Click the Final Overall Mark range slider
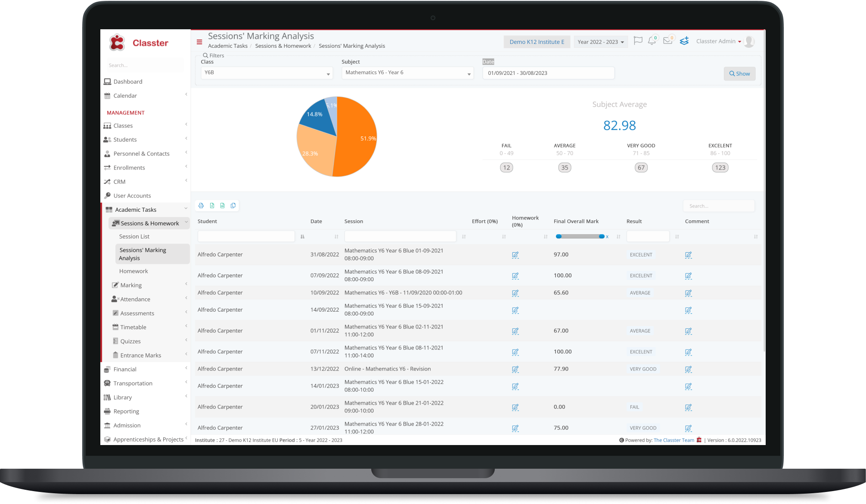 [580, 236]
